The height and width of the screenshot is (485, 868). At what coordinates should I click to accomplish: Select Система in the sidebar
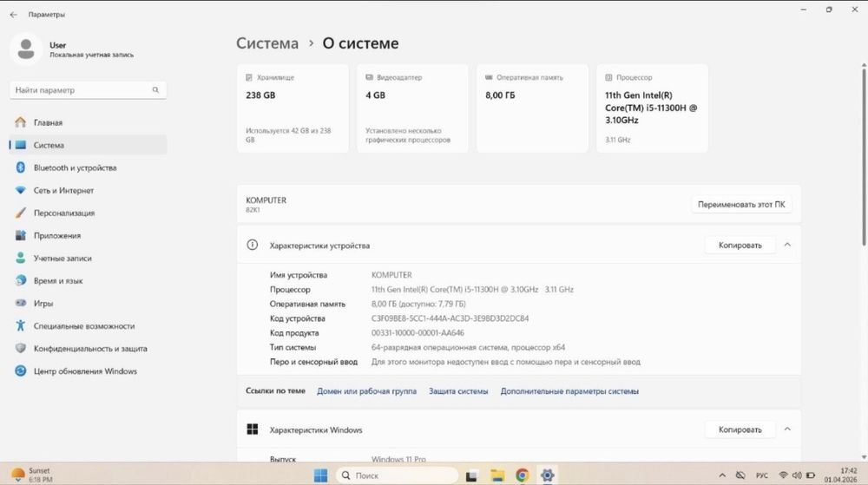[88, 145]
